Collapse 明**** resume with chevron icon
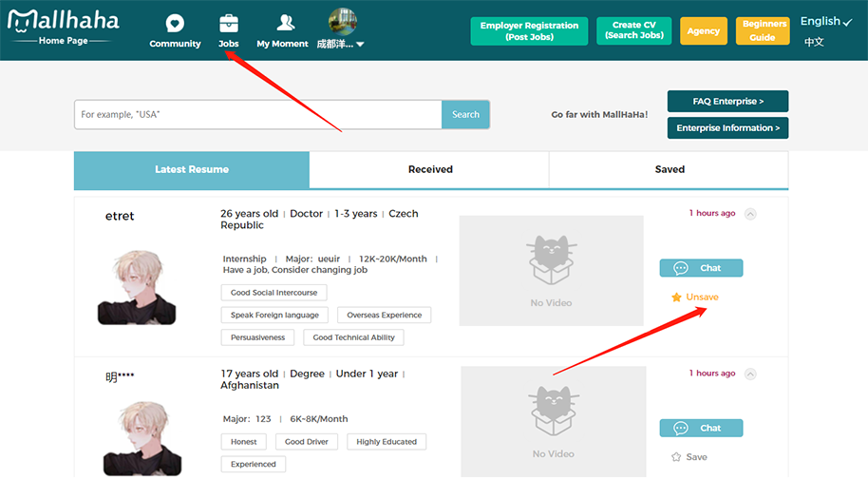Viewport: 868px width, 480px height. point(750,374)
